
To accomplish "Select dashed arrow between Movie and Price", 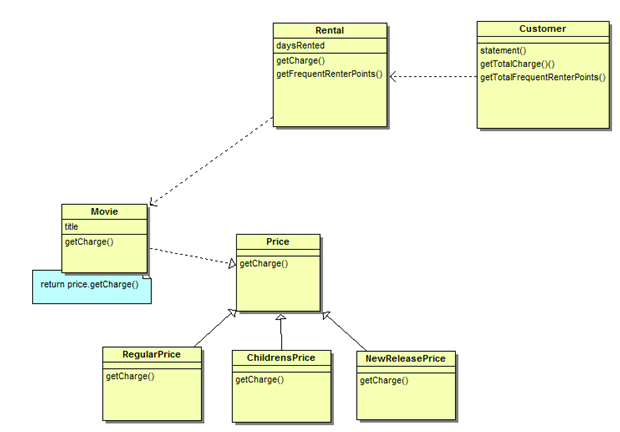I will [190, 255].
